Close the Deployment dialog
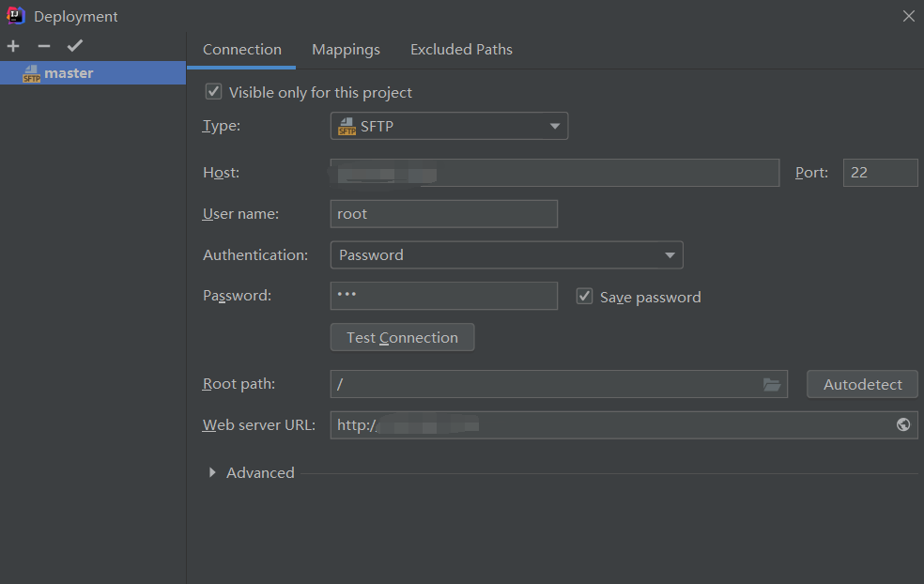Screen dimensions: 924x584 pyautogui.click(x=909, y=16)
